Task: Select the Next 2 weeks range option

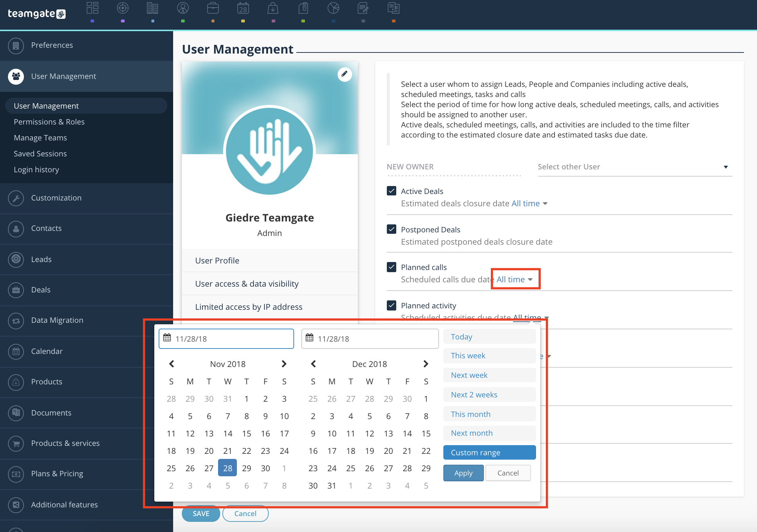Action: [x=489, y=394]
